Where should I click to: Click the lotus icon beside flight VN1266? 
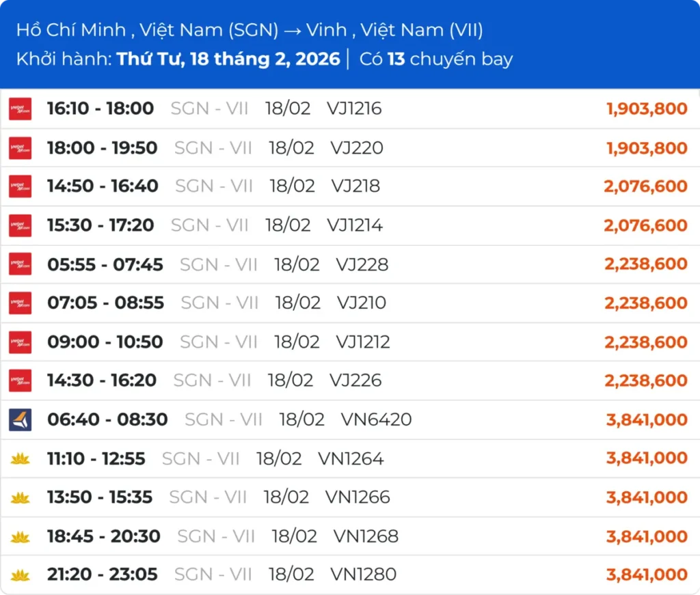(20, 498)
